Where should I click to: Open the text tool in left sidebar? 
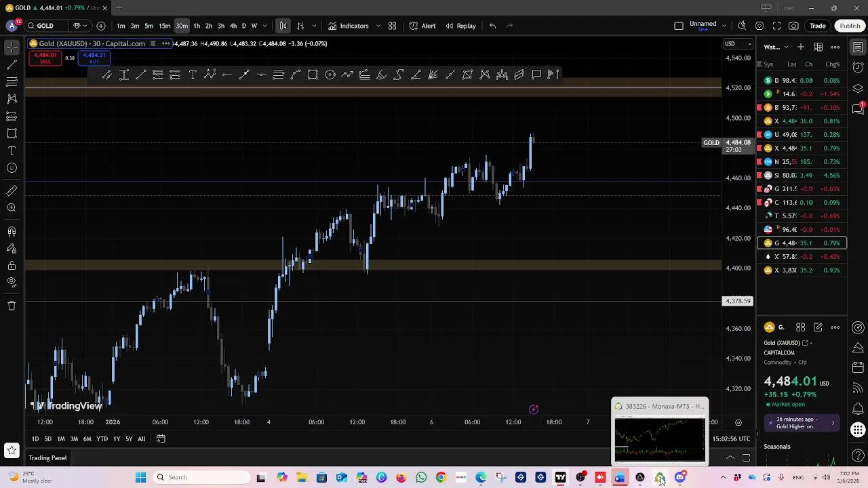(12, 150)
